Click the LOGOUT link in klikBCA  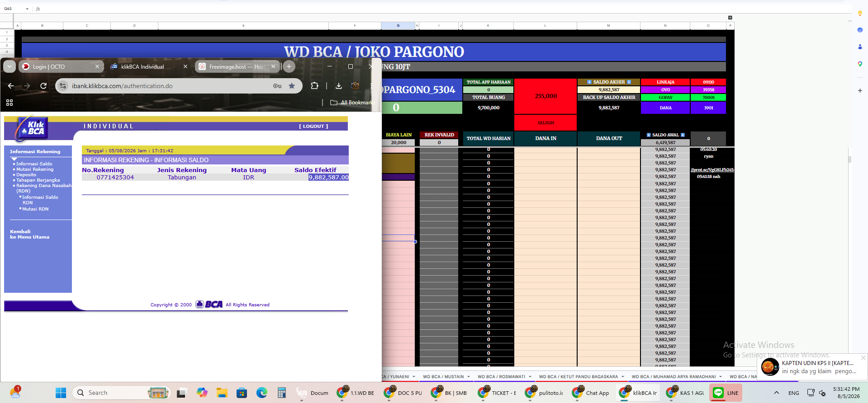[x=313, y=127]
